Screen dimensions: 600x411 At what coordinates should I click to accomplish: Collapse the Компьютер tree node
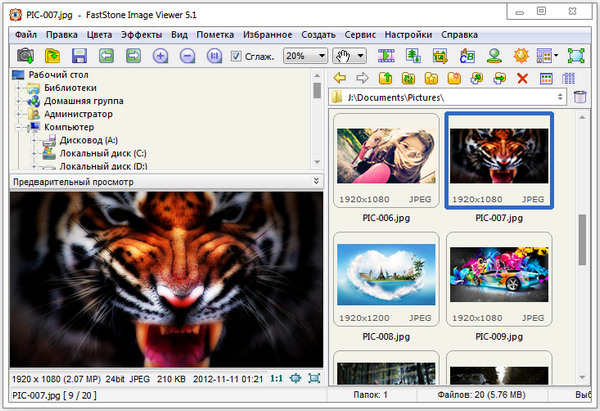click(20, 128)
